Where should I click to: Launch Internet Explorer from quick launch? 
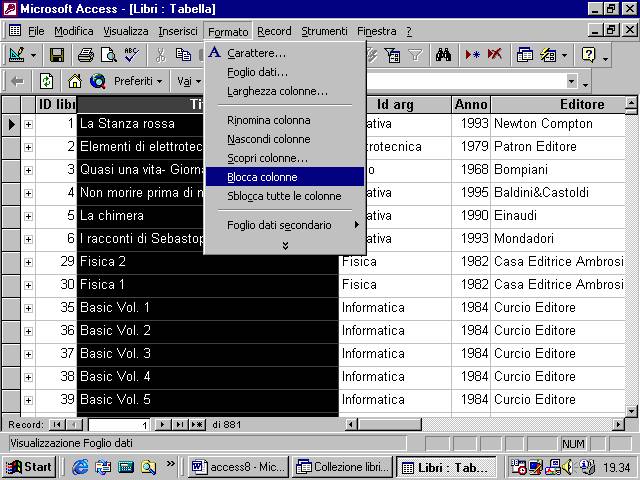[80, 467]
